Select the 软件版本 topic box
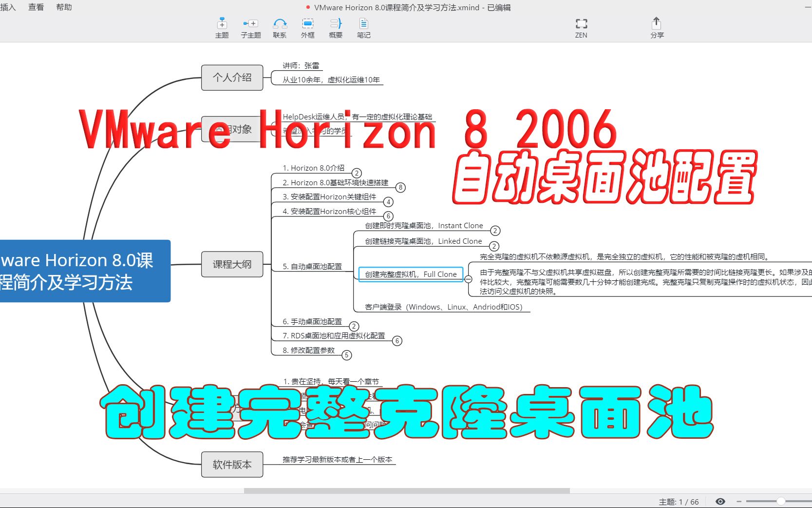 click(232, 465)
